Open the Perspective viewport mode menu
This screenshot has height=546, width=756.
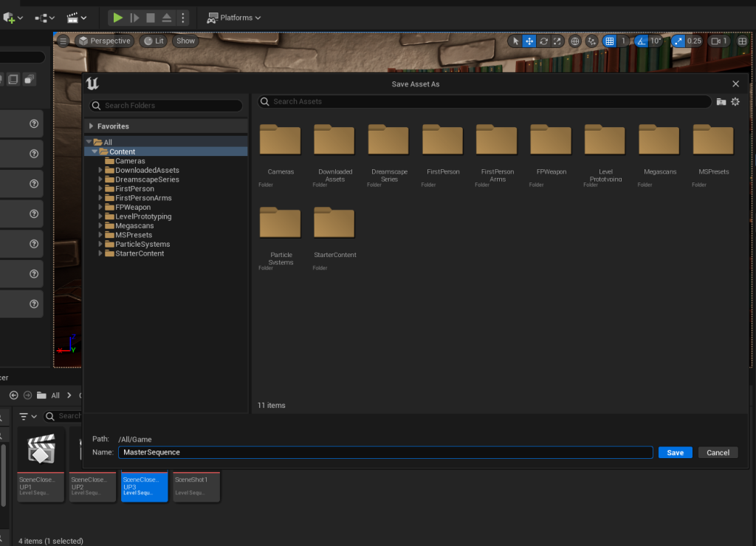point(104,41)
